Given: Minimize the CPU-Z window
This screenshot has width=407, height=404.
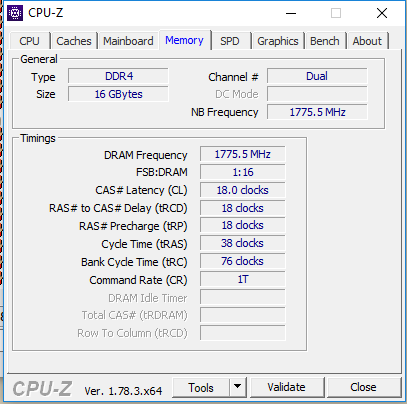Looking at the screenshot, I should [291, 13].
